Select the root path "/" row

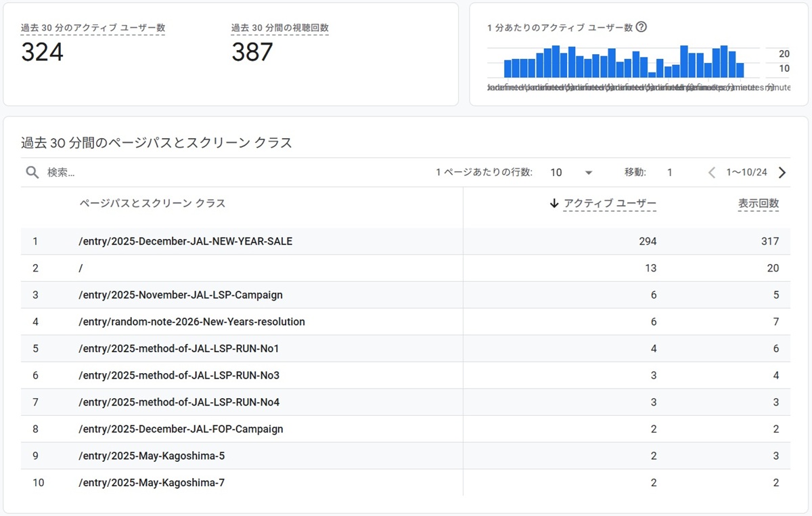point(405,268)
